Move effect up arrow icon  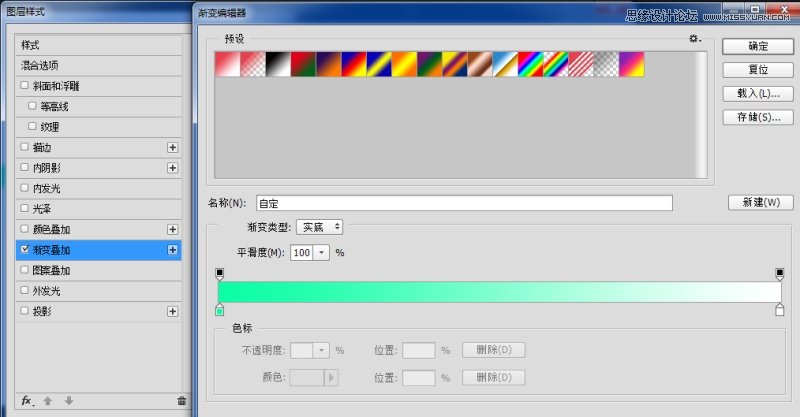point(48,401)
